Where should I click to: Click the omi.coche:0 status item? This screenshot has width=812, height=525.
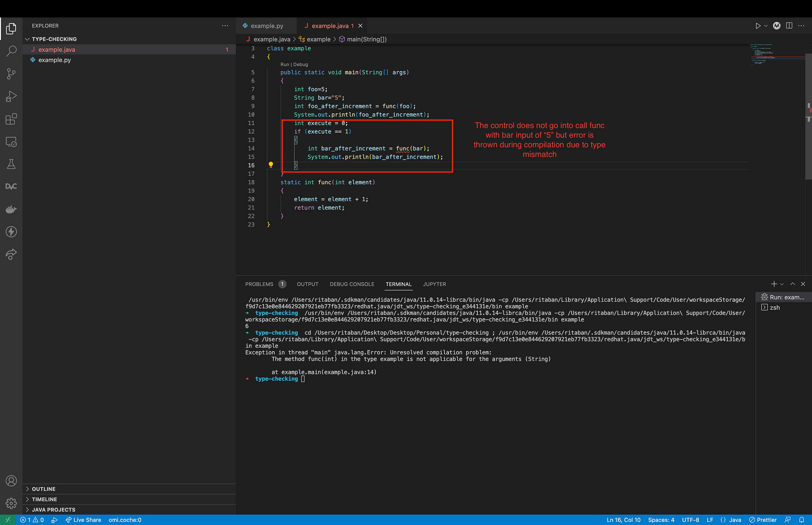pos(125,520)
